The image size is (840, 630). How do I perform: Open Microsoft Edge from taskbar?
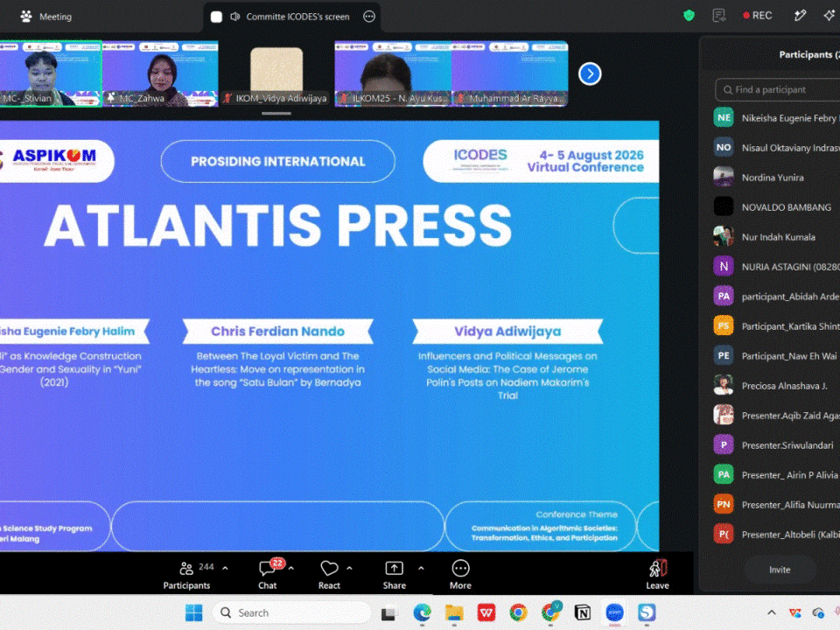tap(422, 612)
